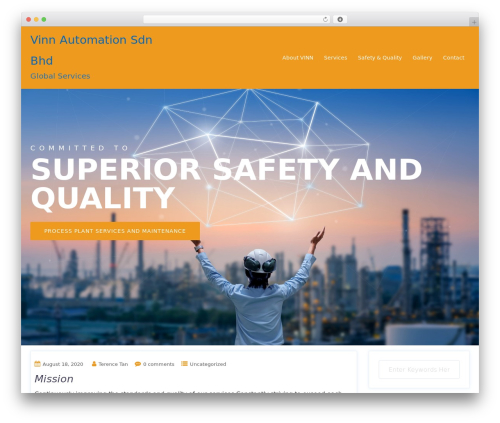Click the Global Services tagline
This screenshot has height=423, width=500.
[x=60, y=76]
